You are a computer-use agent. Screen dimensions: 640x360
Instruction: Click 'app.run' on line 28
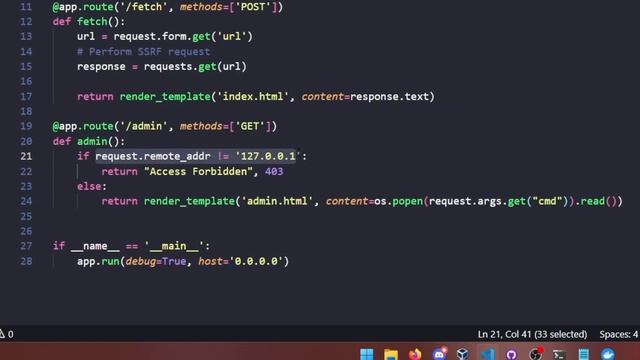(98, 261)
